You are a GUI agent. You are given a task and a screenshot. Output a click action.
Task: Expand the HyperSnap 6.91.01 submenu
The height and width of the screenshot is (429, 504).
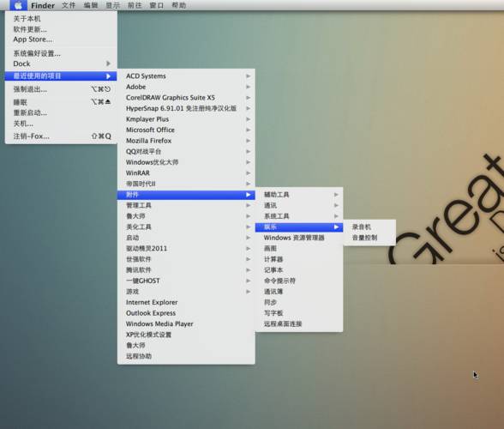click(186, 108)
